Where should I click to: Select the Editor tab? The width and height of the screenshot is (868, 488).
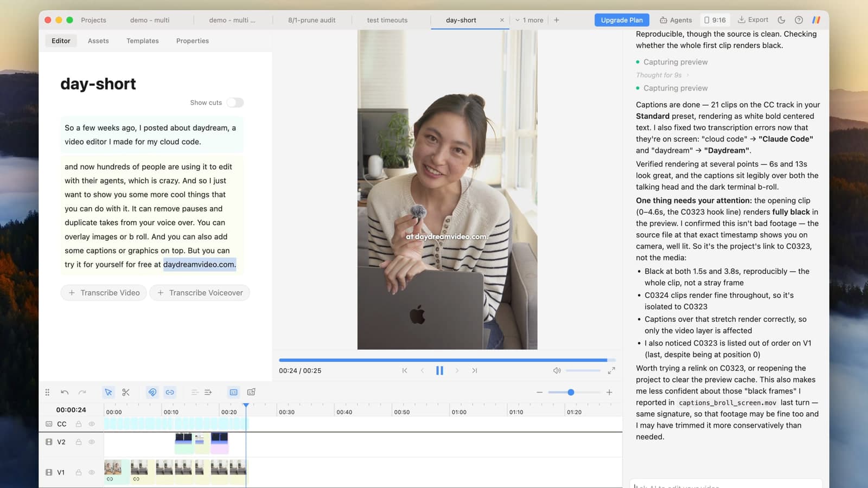[61, 41]
